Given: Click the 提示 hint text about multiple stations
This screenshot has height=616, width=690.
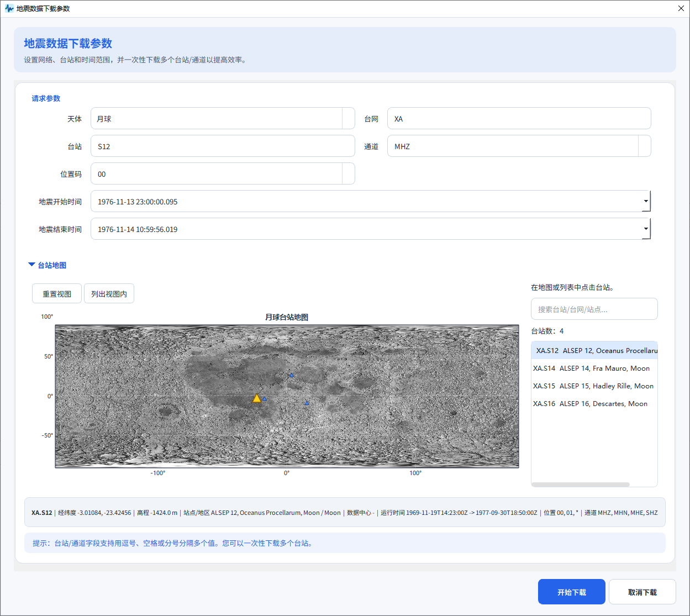Looking at the screenshot, I should (x=173, y=544).
